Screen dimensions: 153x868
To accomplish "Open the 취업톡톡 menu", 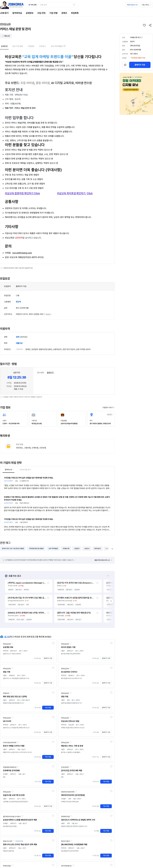I will (75, 13).
